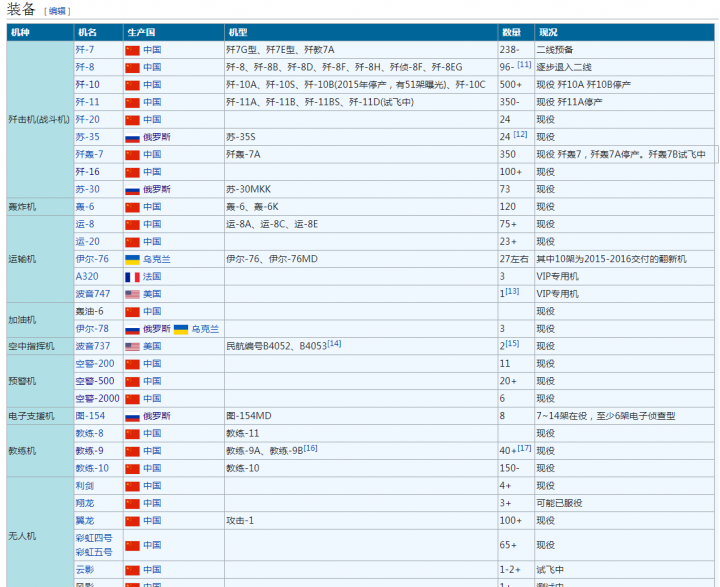The image size is (720, 587).
Task: Open 美国 country link in 波音747 row
Action: (x=152, y=294)
